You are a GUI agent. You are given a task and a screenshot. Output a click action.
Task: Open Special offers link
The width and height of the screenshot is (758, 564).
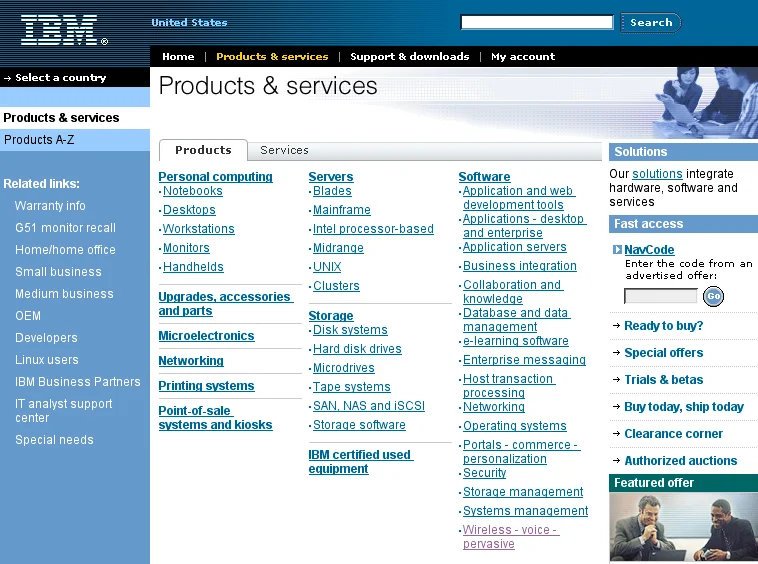(x=663, y=353)
